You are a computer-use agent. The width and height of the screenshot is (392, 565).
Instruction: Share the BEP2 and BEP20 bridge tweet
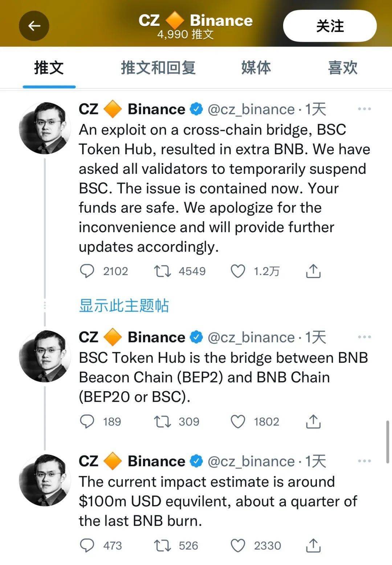point(313,422)
